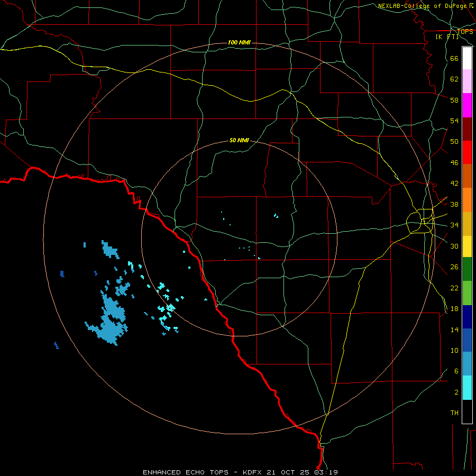Click the 100 NMI range ring label
The width and height of the screenshot is (476, 476).
tap(239, 42)
